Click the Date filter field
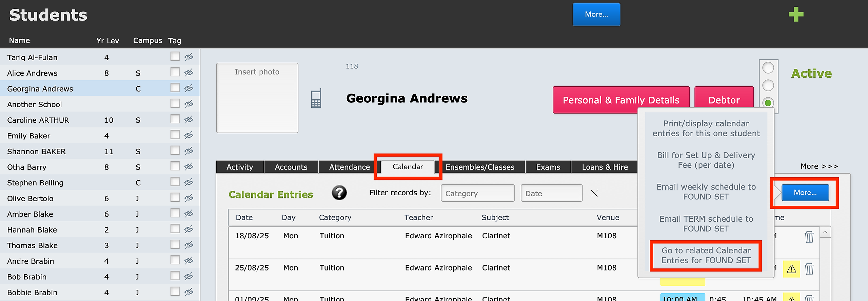Screen dimensions: 868x301 pyautogui.click(x=552, y=193)
